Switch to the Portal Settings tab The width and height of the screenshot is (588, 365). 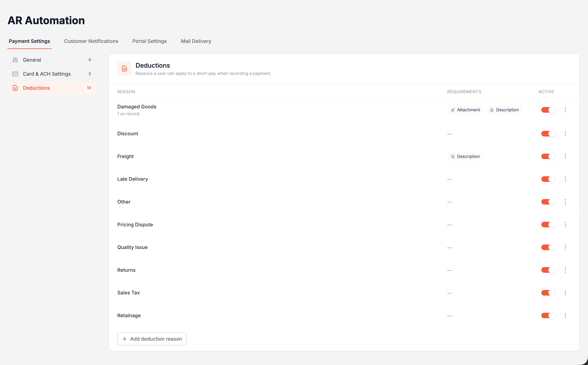click(149, 41)
